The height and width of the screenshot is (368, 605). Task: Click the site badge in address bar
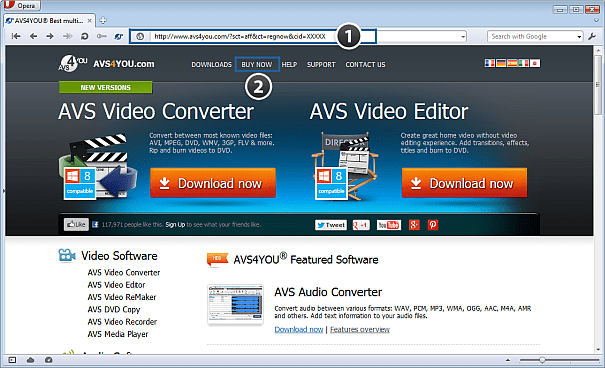tap(140, 37)
